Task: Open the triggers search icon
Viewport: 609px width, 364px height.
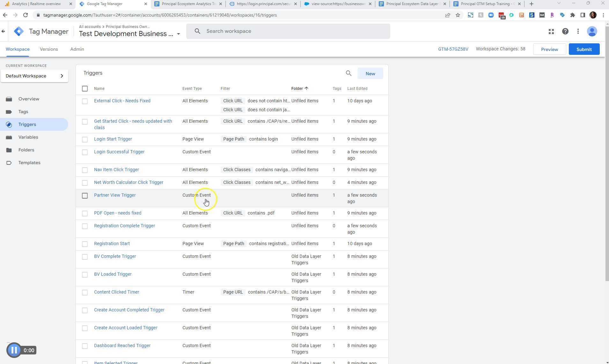Action: click(x=348, y=73)
